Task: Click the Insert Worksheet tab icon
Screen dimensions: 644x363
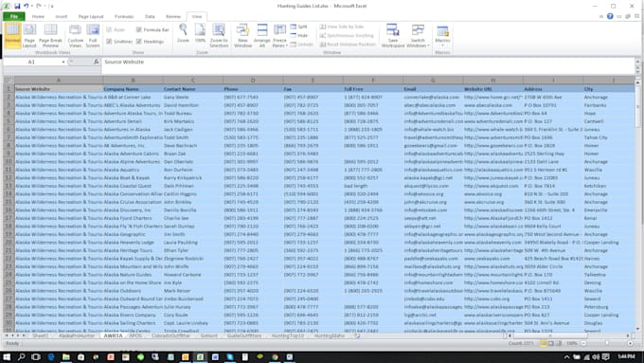Action: (357, 336)
